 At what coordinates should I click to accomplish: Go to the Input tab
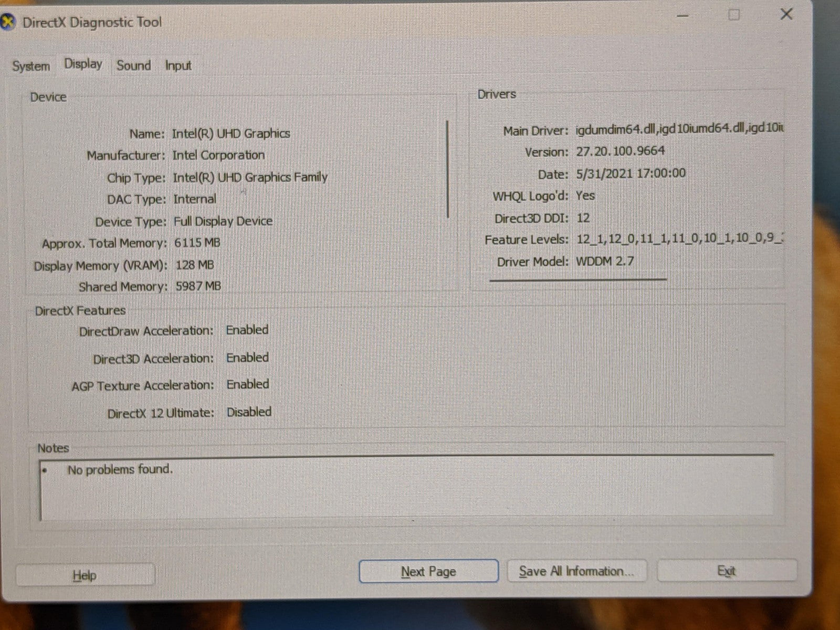coord(178,66)
